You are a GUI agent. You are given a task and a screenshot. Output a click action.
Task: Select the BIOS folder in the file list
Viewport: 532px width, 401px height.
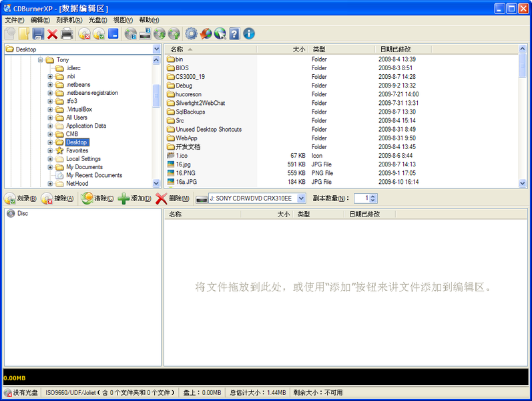click(x=182, y=68)
